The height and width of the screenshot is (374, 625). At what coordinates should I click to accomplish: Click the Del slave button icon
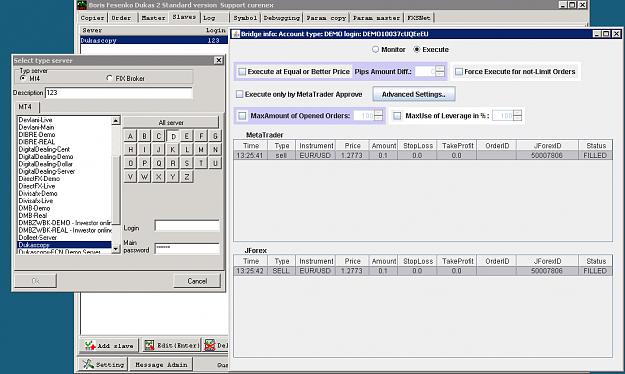coord(210,345)
